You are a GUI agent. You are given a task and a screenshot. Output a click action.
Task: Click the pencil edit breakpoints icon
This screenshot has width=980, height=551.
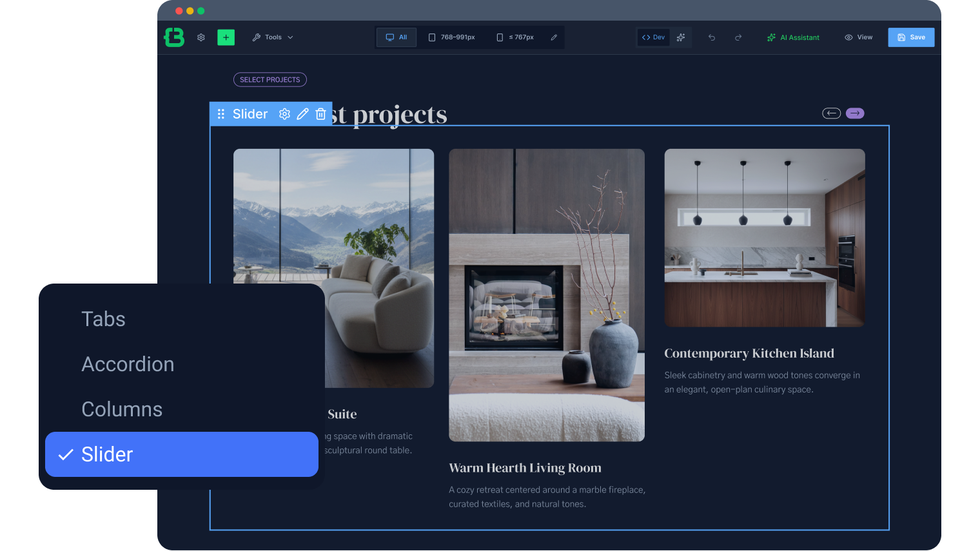[554, 37]
